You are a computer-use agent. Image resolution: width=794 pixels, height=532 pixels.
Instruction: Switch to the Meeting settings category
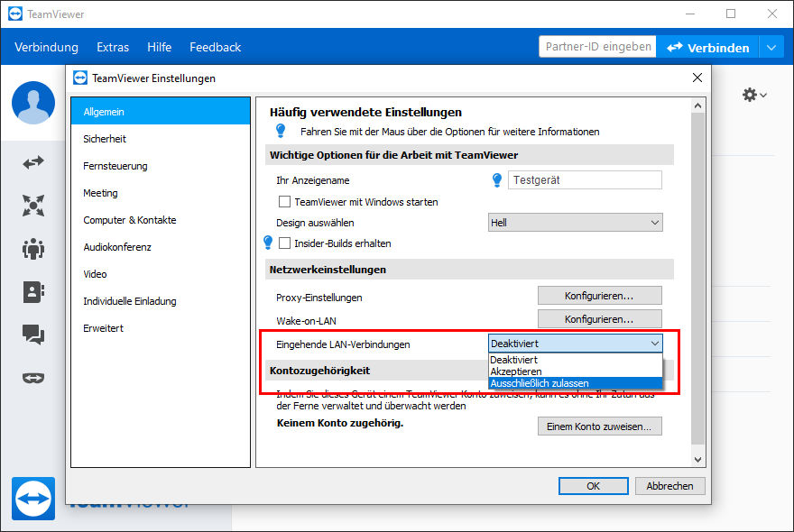[x=161, y=193]
